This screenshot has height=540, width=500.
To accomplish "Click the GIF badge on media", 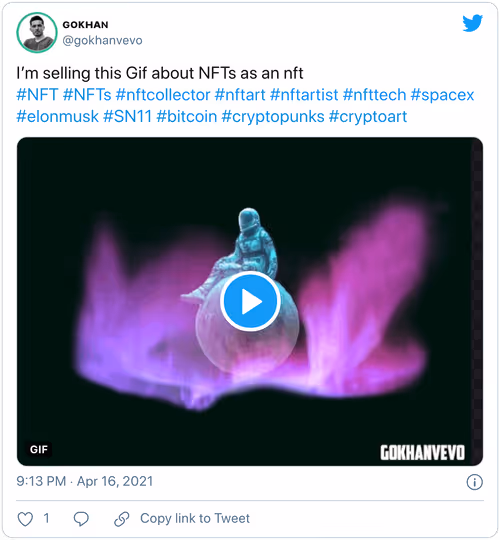I will pos(39,449).
